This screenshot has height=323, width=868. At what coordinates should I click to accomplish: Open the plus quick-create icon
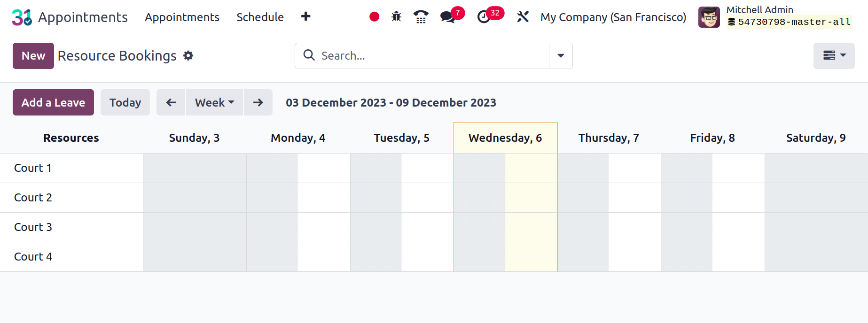tap(305, 16)
